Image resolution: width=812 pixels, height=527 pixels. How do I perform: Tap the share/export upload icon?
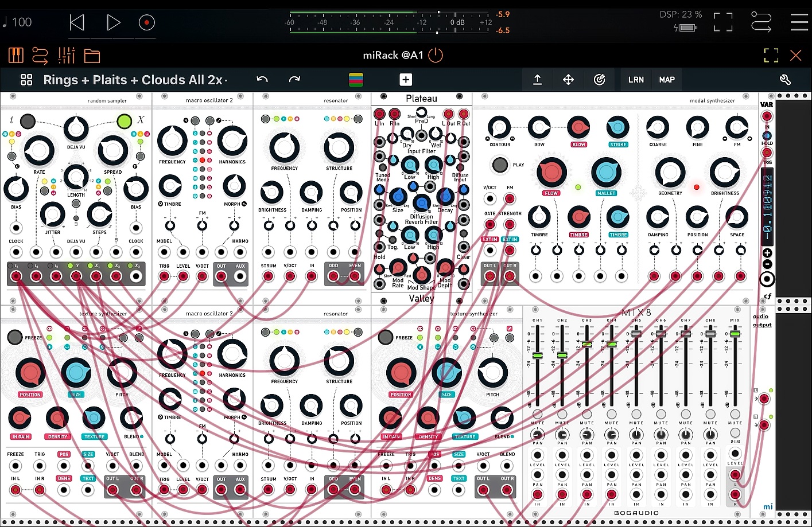click(x=538, y=80)
